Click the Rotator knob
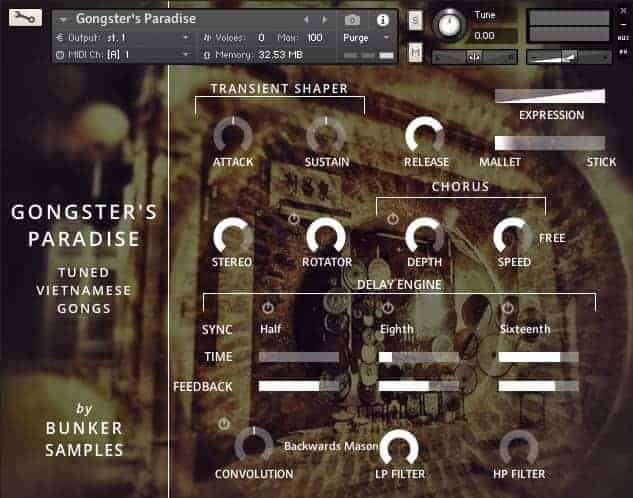This screenshot has height=498, width=633. [x=326, y=236]
